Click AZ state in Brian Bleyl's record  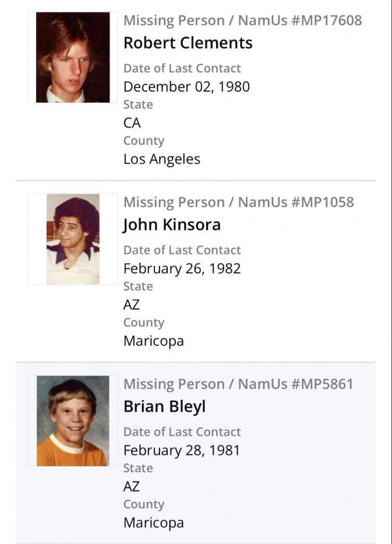132,487
